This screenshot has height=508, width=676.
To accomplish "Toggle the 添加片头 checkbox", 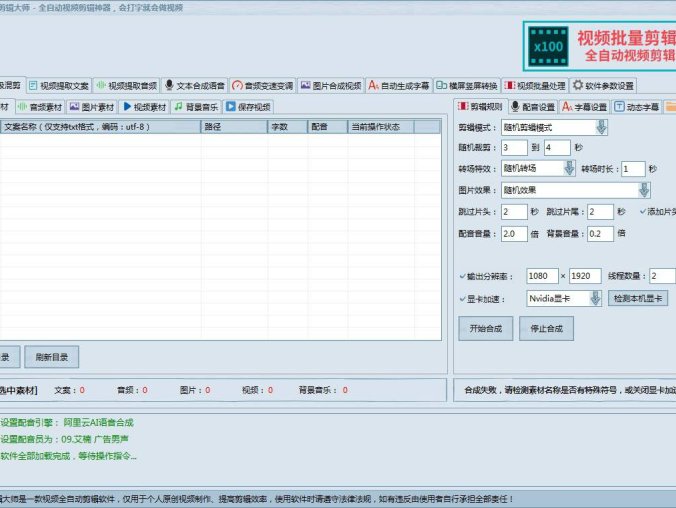I will click(x=643, y=212).
